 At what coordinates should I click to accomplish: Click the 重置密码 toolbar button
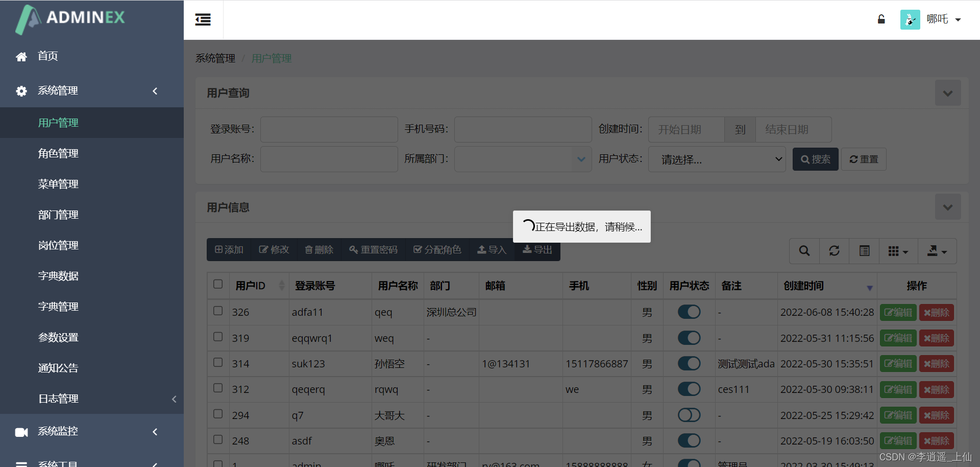coord(373,250)
